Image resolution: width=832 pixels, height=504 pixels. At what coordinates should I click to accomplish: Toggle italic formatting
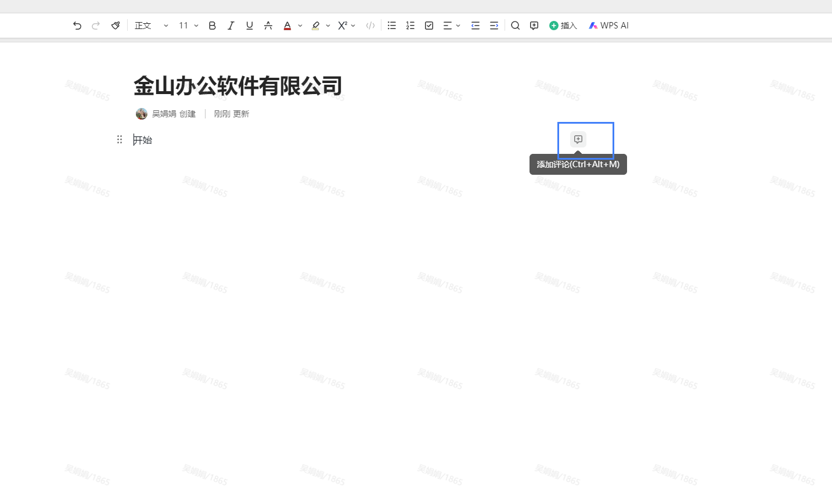(231, 26)
